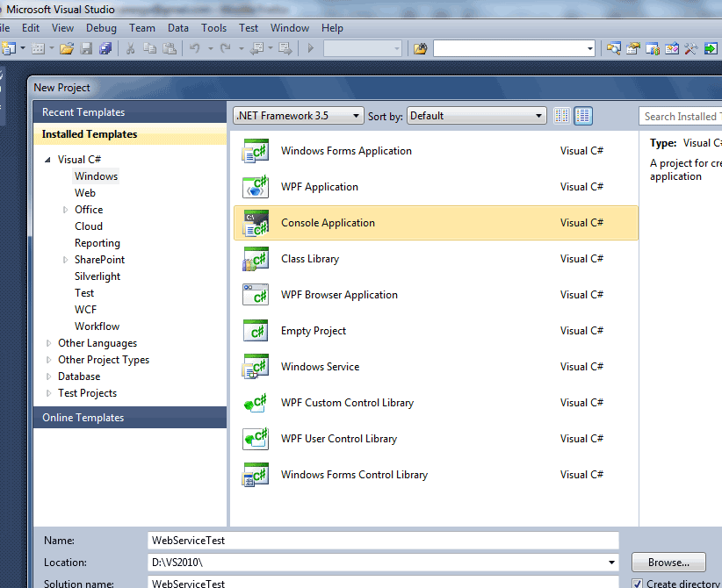This screenshot has height=588, width=722.
Task: Click the Add New Item toolbar icon
Action: 38,48
